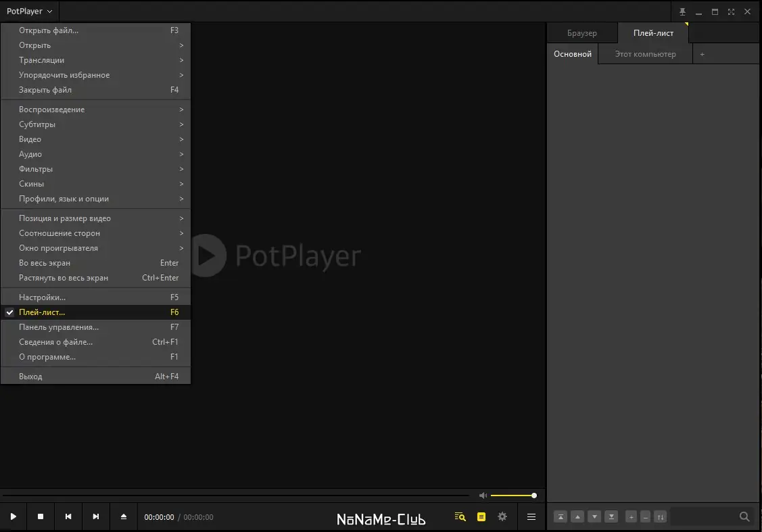Set volume using the yellow slider
The height and width of the screenshot is (532, 762).
click(x=513, y=495)
